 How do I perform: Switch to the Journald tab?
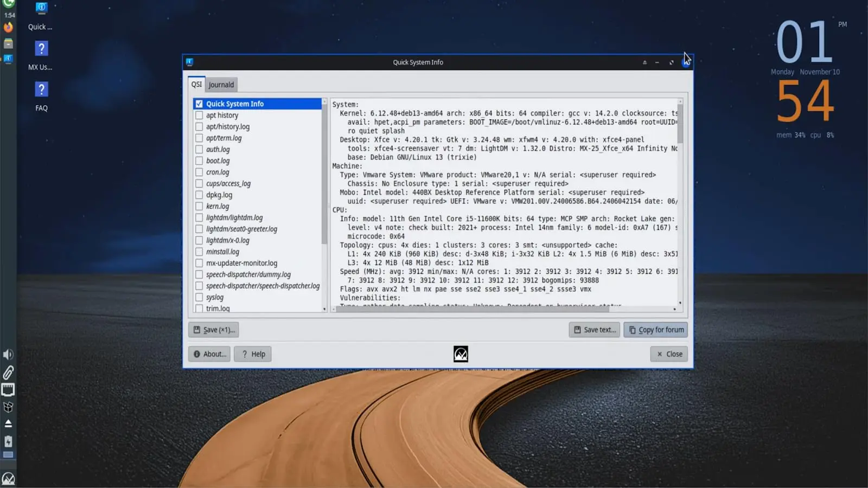pos(221,85)
